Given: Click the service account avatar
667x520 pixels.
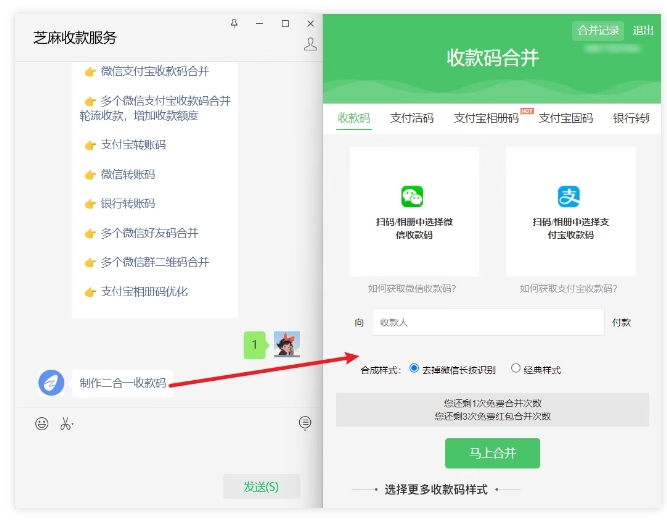Looking at the screenshot, I should coord(51,383).
